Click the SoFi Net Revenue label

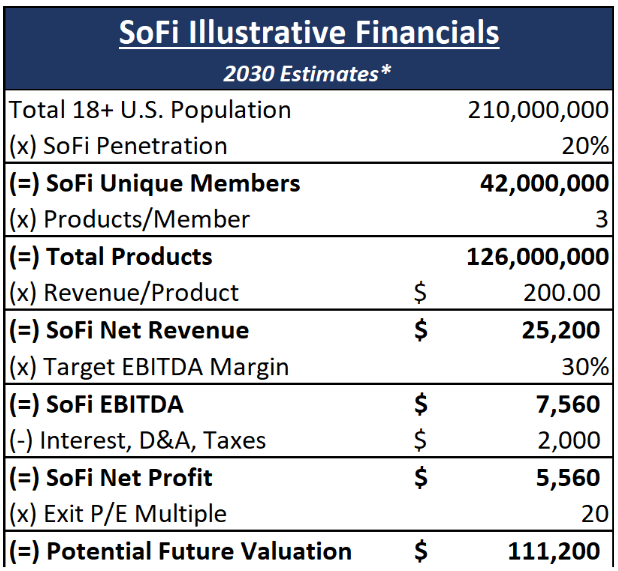129,329
